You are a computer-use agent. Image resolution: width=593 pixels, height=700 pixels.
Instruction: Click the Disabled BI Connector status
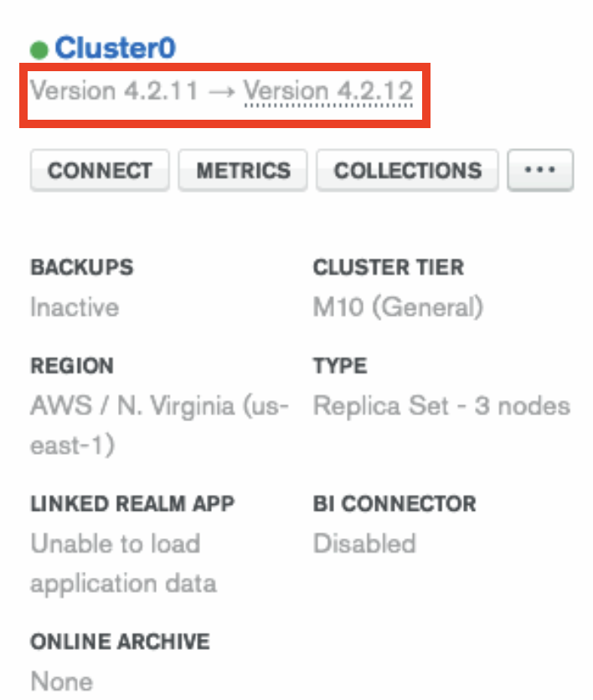pyautogui.click(x=364, y=543)
